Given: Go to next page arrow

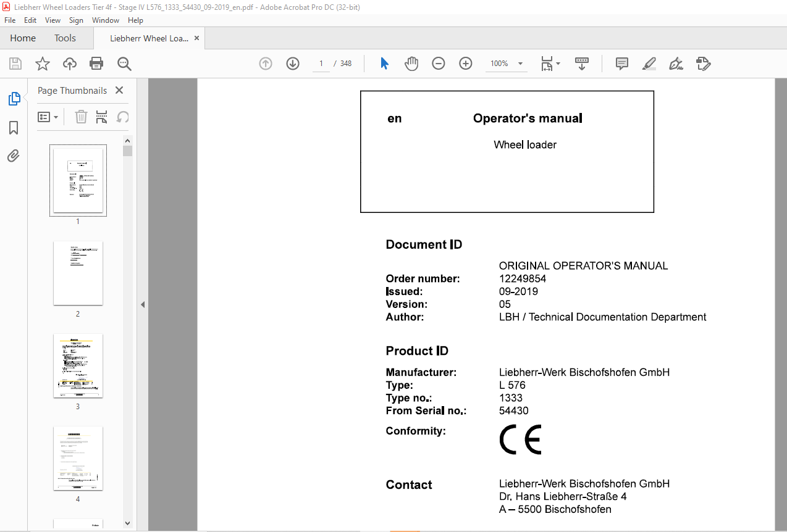Looking at the screenshot, I should tap(293, 64).
